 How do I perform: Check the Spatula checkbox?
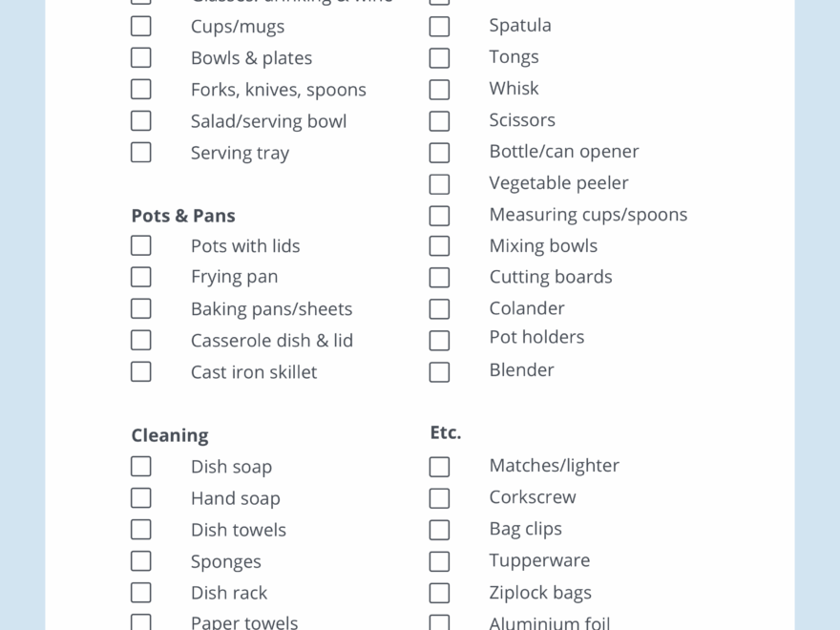click(x=439, y=27)
